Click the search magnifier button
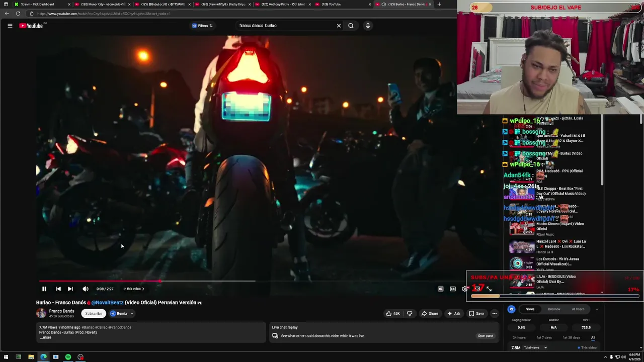This screenshot has width=644, height=362. coord(351,26)
